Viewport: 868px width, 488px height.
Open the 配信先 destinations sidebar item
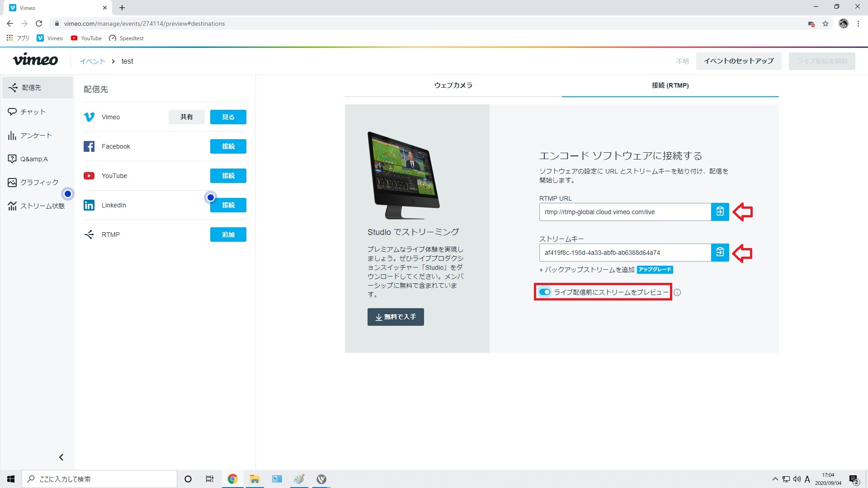click(x=38, y=88)
